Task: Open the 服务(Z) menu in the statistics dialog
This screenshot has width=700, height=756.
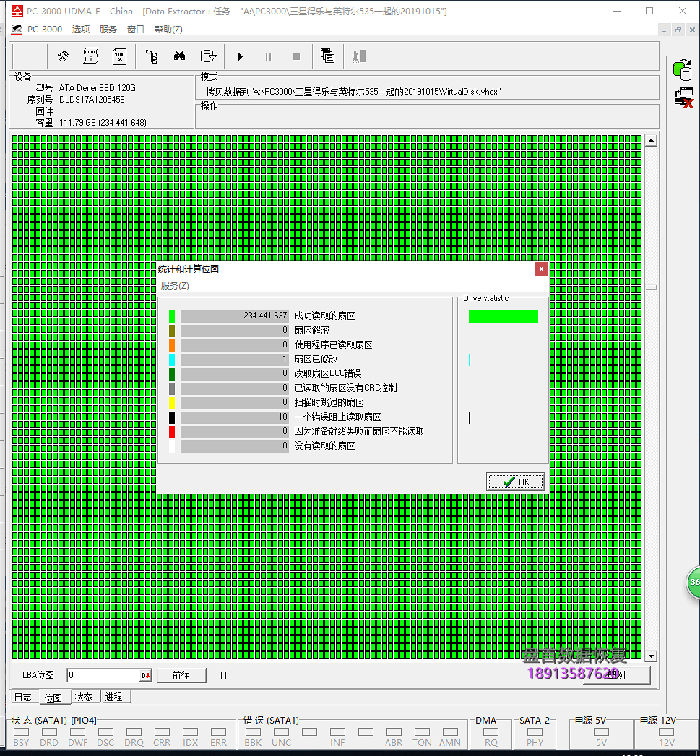Action: pyautogui.click(x=173, y=285)
